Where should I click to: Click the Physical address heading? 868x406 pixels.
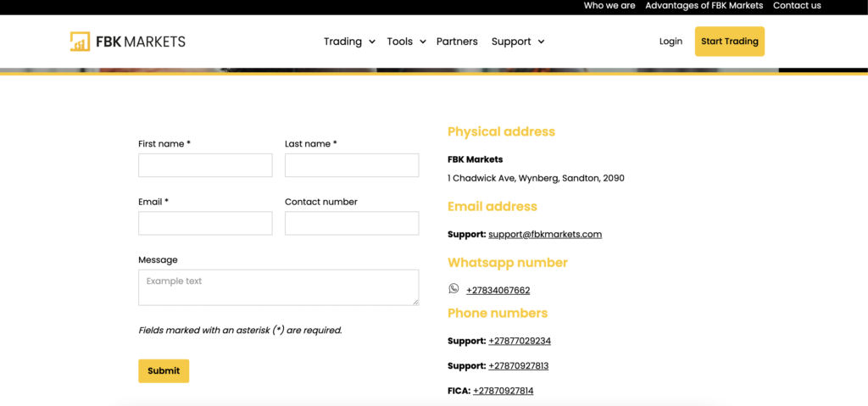(502, 132)
